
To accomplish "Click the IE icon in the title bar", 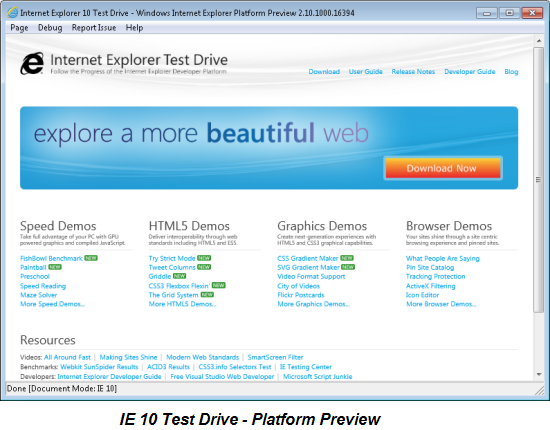I will 12,13.
